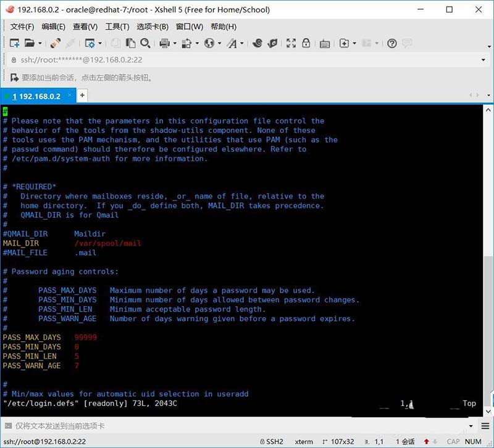The height and width of the screenshot is (448, 494).
Task: Click the globe web browser icon
Action: [208, 44]
